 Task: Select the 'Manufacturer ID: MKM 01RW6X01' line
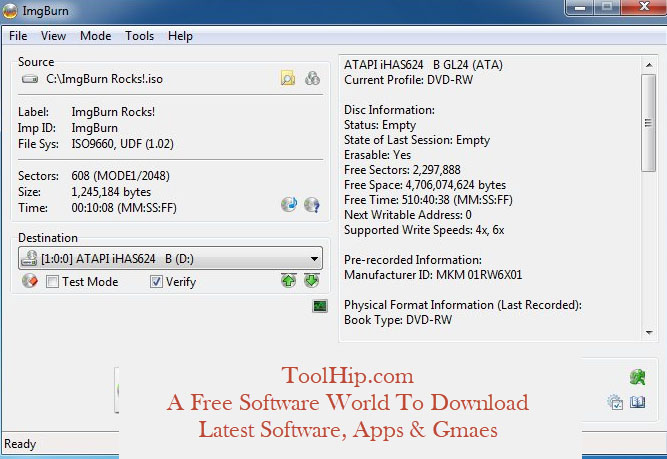(433, 275)
